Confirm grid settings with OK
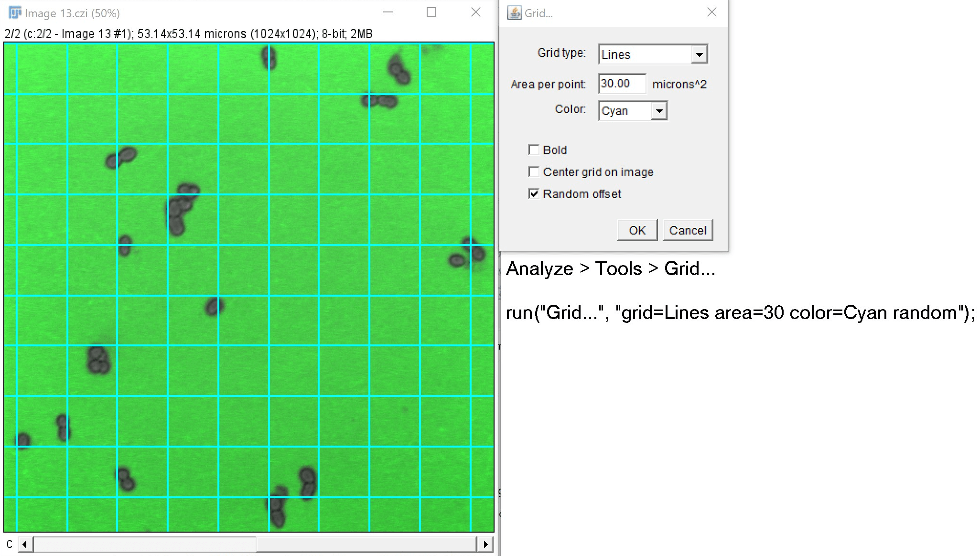980x556 pixels. (637, 230)
